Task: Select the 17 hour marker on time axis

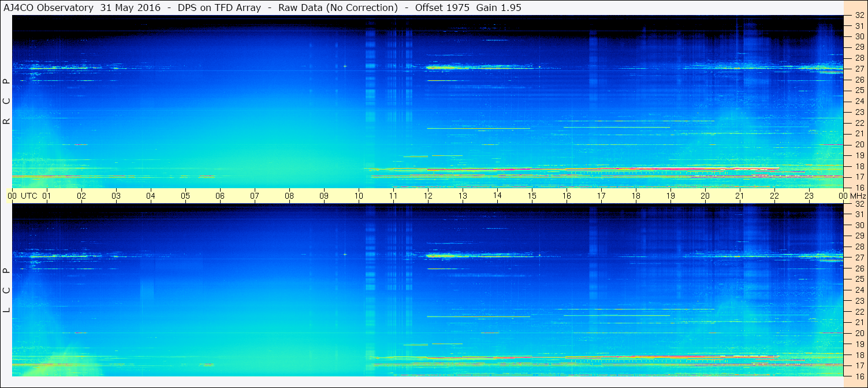Action: click(601, 196)
